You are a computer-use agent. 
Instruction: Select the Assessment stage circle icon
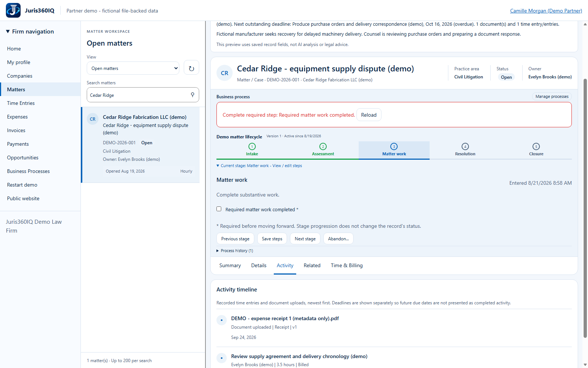(x=323, y=146)
